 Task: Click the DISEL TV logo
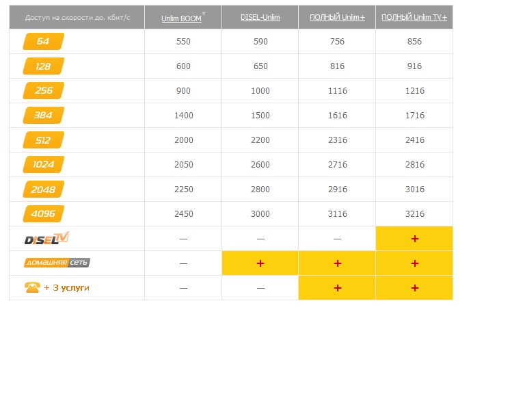click(x=47, y=238)
